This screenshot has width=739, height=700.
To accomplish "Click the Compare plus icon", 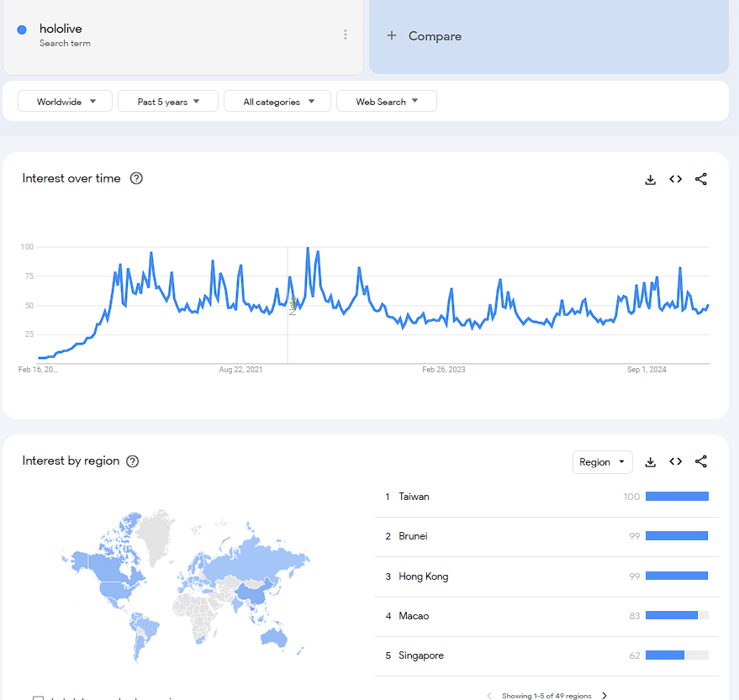I will [x=391, y=35].
